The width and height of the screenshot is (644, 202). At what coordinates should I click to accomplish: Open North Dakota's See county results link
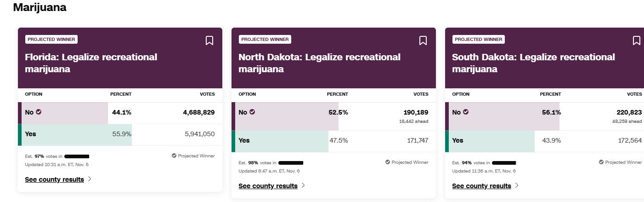(x=268, y=186)
